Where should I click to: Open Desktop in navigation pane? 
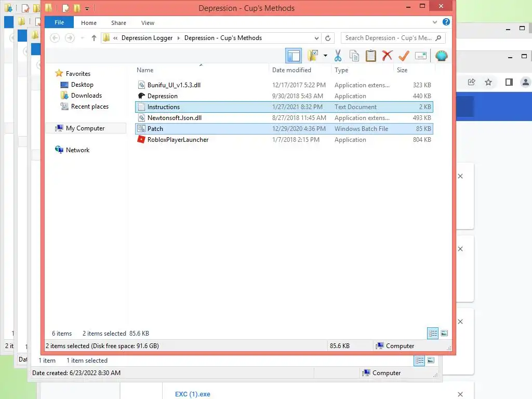[82, 85]
